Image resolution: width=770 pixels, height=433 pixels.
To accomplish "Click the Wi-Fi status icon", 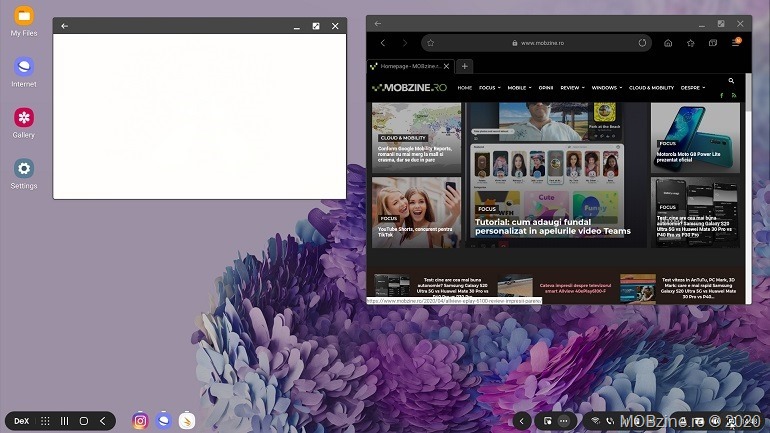I will click(595, 421).
